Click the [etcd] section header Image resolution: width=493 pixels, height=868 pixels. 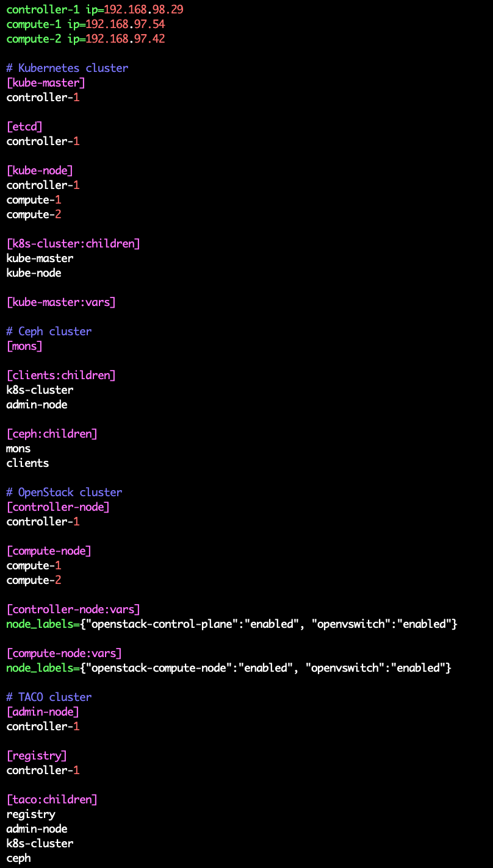pyautogui.click(x=24, y=127)
